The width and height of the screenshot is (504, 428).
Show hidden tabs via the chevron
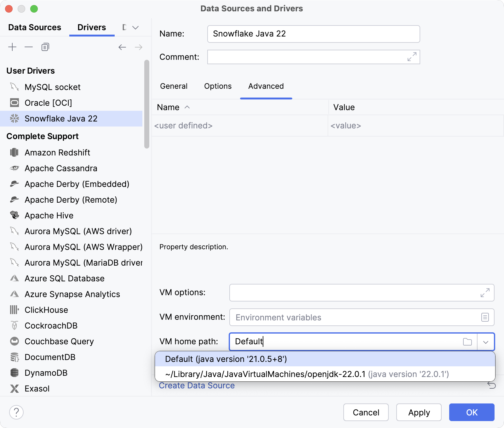coord(135,27)
